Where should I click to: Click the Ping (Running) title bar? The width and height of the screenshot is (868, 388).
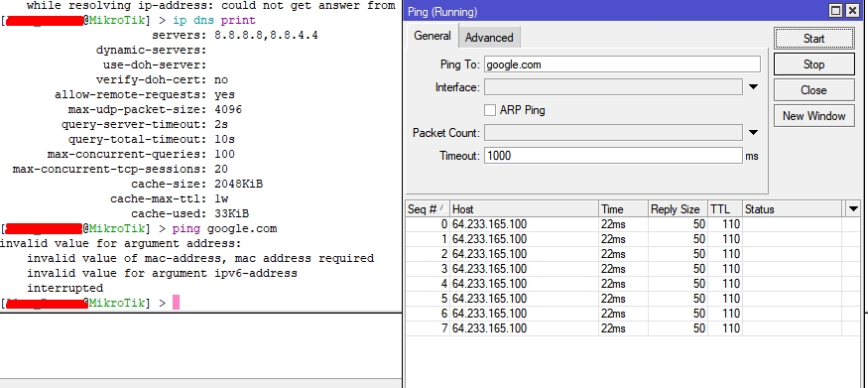pos(614,11)
